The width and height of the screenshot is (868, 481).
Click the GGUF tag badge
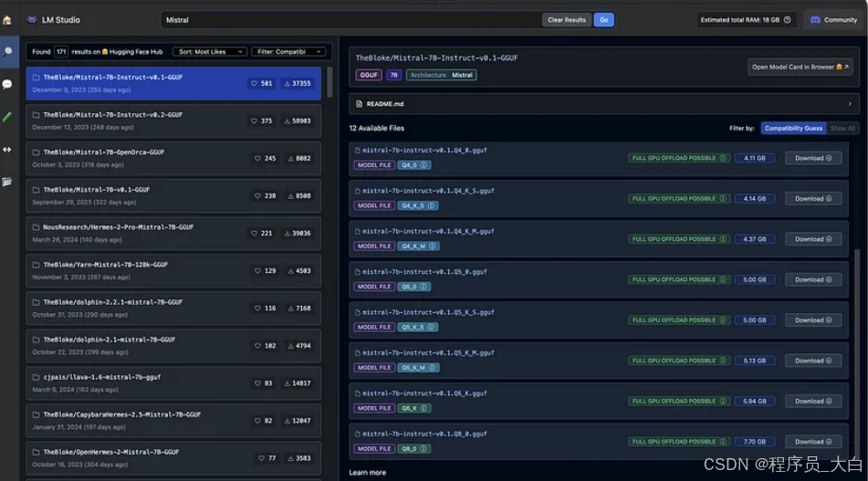point(369,75)
